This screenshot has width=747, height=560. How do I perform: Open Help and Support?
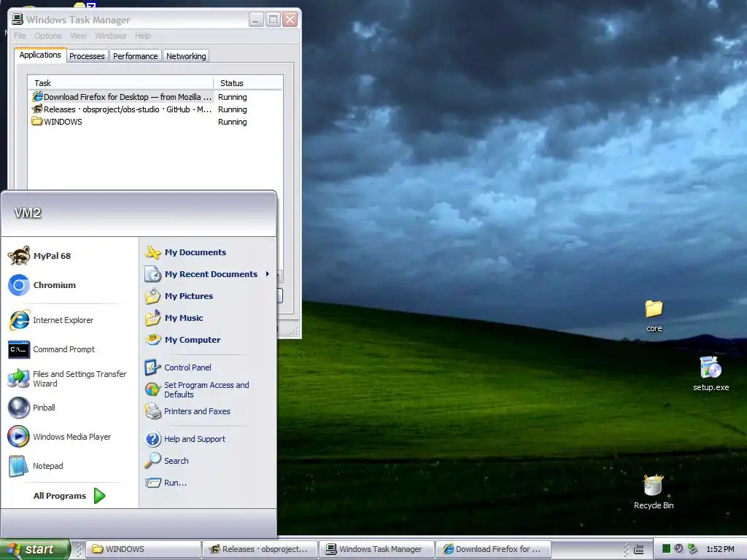click(x=185, y=439)
